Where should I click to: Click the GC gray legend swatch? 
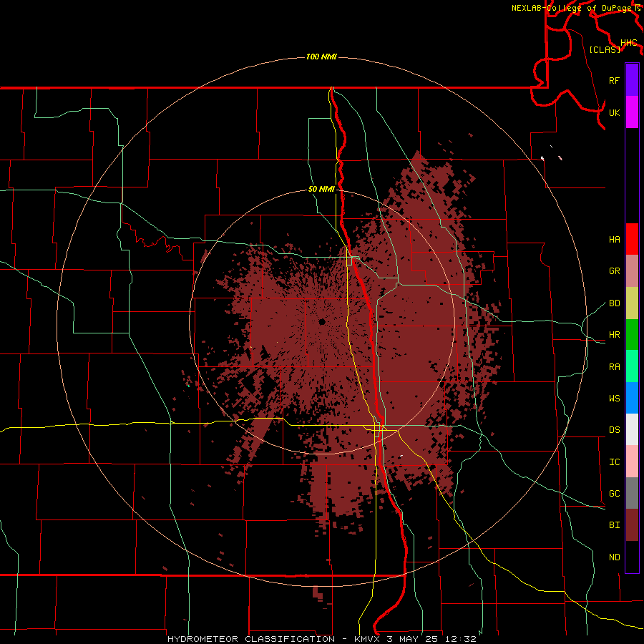(x=632, y=493)
